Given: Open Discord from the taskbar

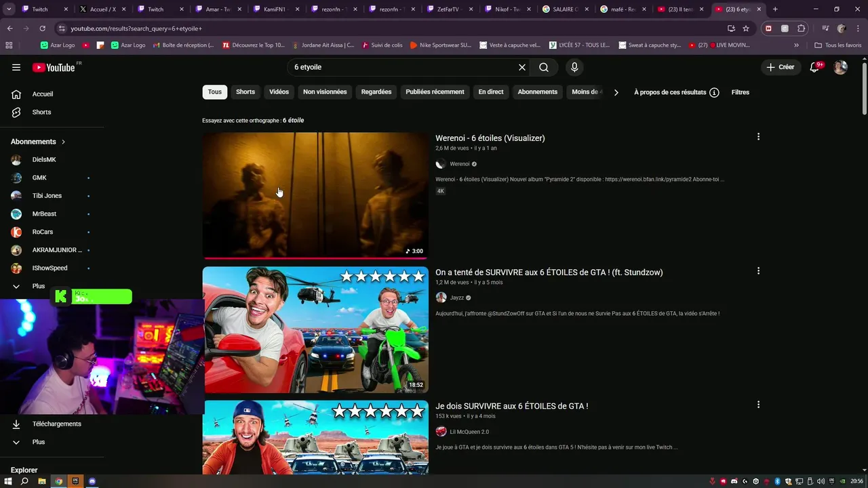Looking at the screenshot, I should [x=92, y=481].
